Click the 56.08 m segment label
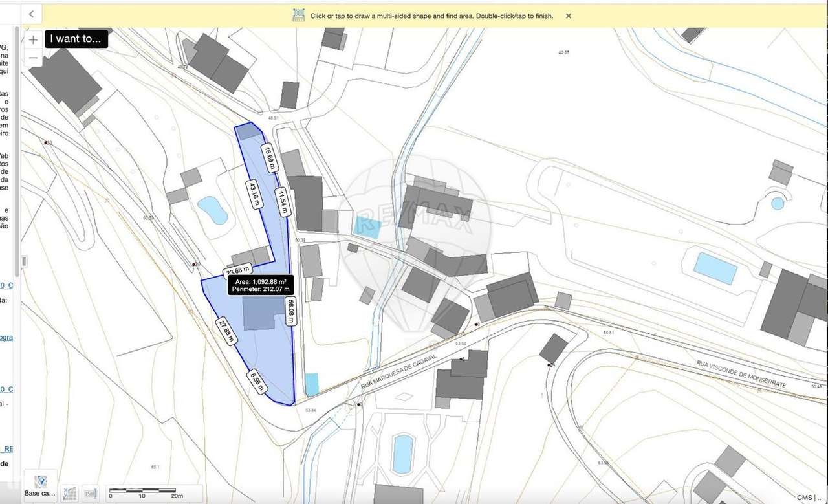Screen dimensions: 828x504 (291, 312)
